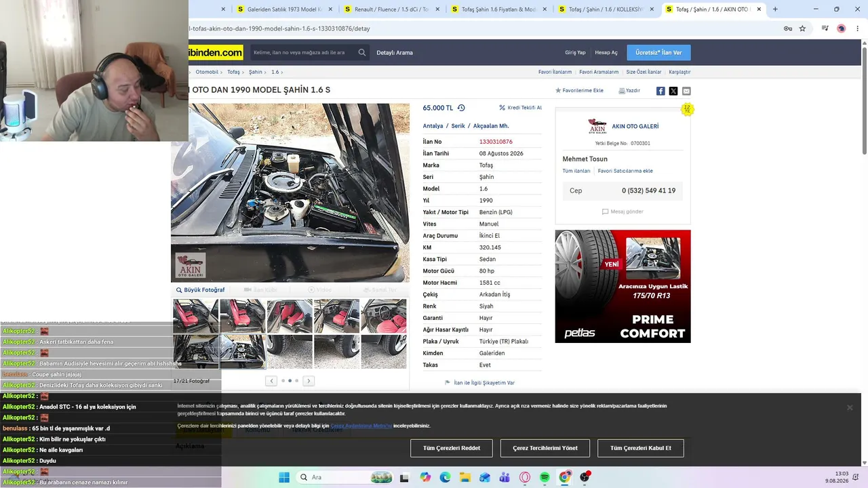Screen dimensions: 868x488
Task: Open Favori İlanlarım link
Action: coord(555,72)
